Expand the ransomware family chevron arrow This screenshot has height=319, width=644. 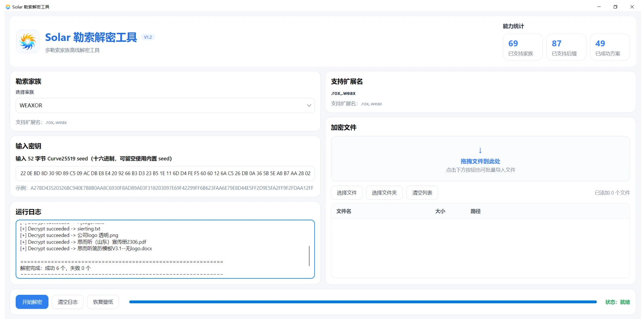coord(309,105)
